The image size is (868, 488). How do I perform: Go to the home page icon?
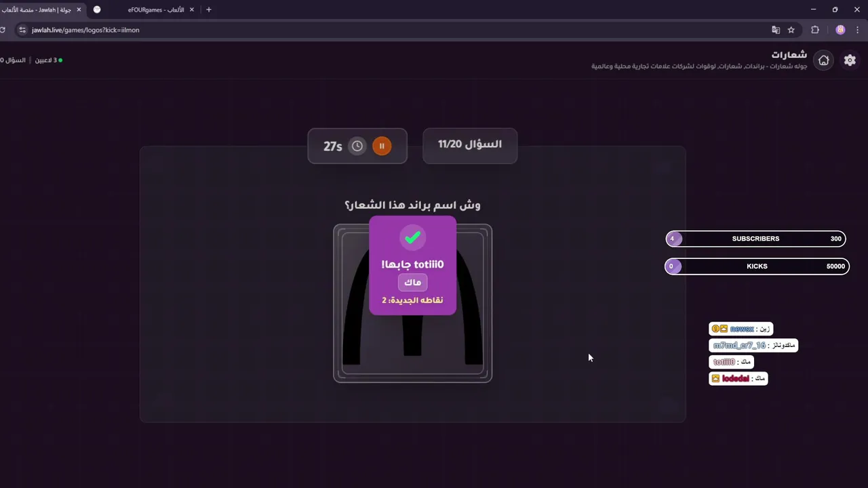823,60
